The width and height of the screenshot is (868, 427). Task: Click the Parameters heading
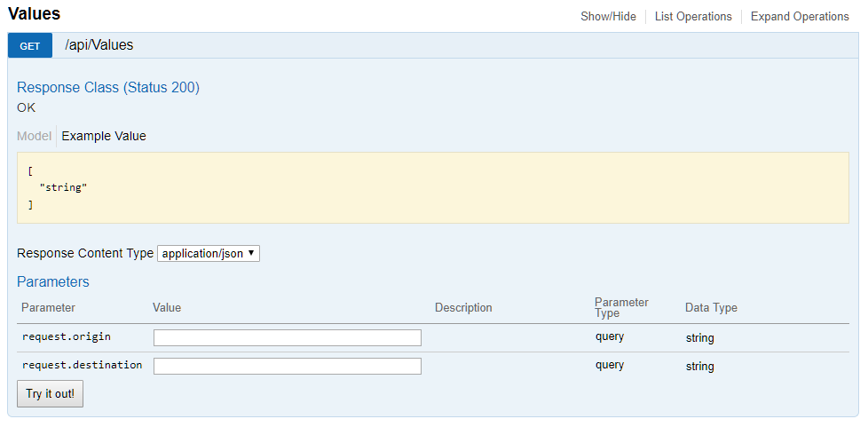(52, 282)
